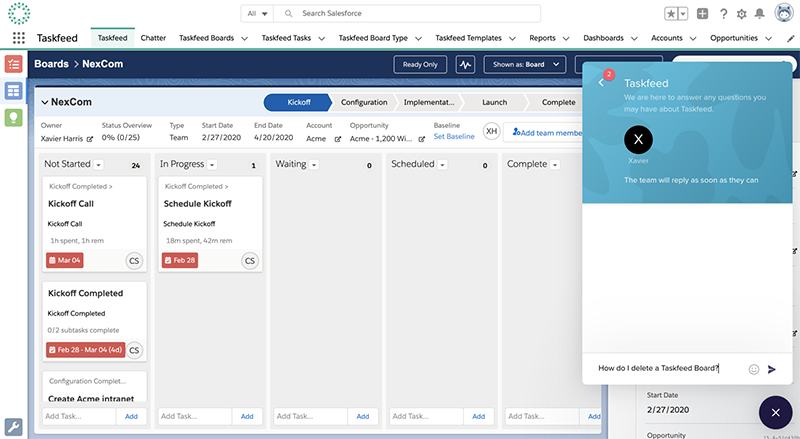Toggle the Ready Only filter

pos(420,65)
